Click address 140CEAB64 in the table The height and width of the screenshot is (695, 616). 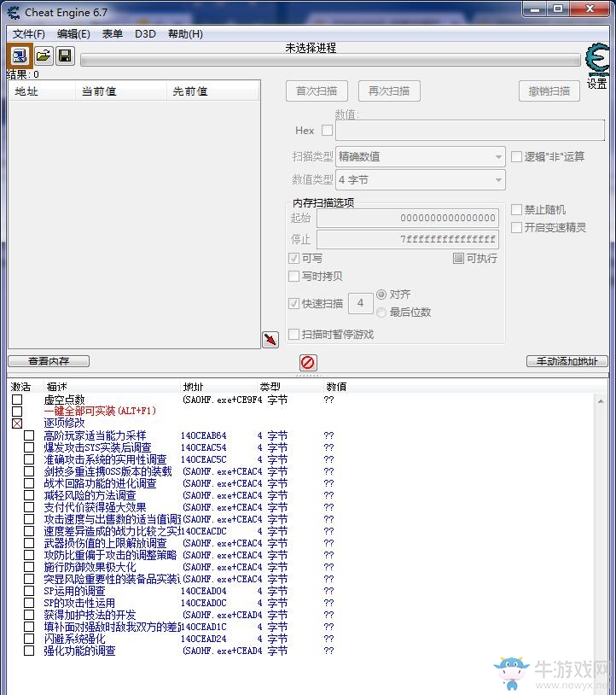coord(204,435)
